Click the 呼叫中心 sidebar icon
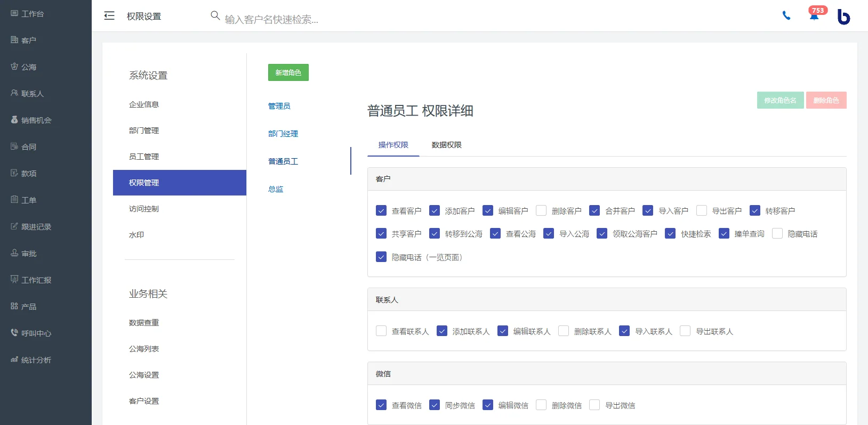This screenshot has height=425, width=868. (x=14, y=333)
